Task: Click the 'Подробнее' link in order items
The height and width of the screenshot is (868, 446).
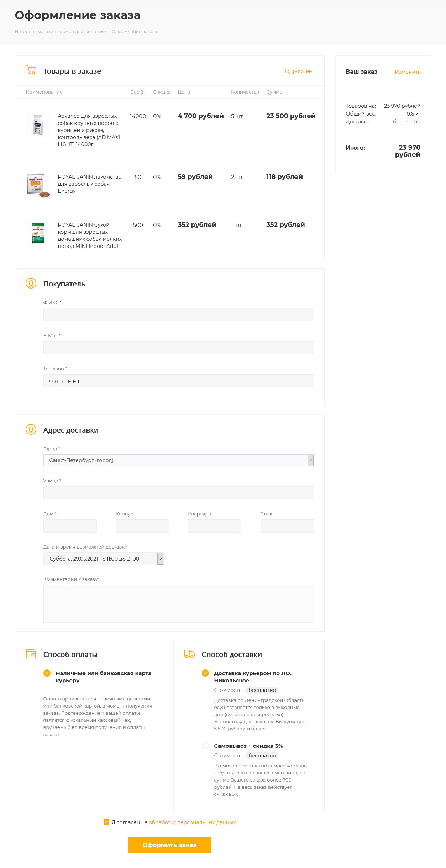Action: click(297, 71)
